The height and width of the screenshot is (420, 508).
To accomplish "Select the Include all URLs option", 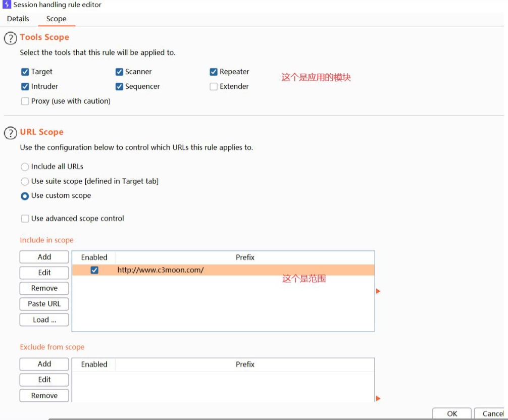I will [x=25, y=167].
